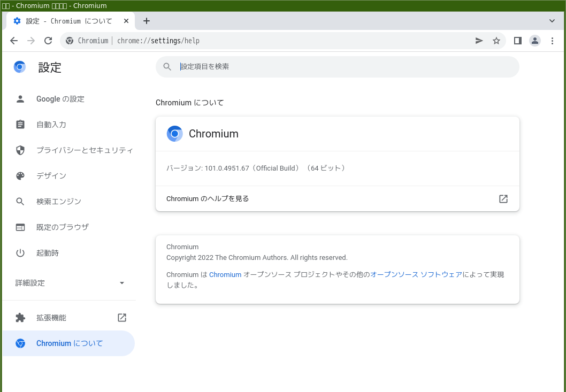Go back using the back arrow
The height and width of the screenshot is (392, 566).
(x=14, y=41)
